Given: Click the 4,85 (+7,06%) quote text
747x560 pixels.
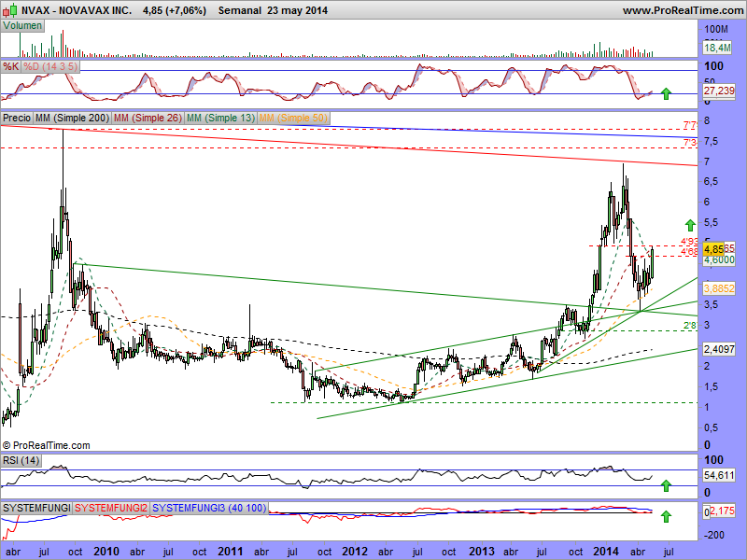Looking at the screenshot, I should click(x=175, y=10).
